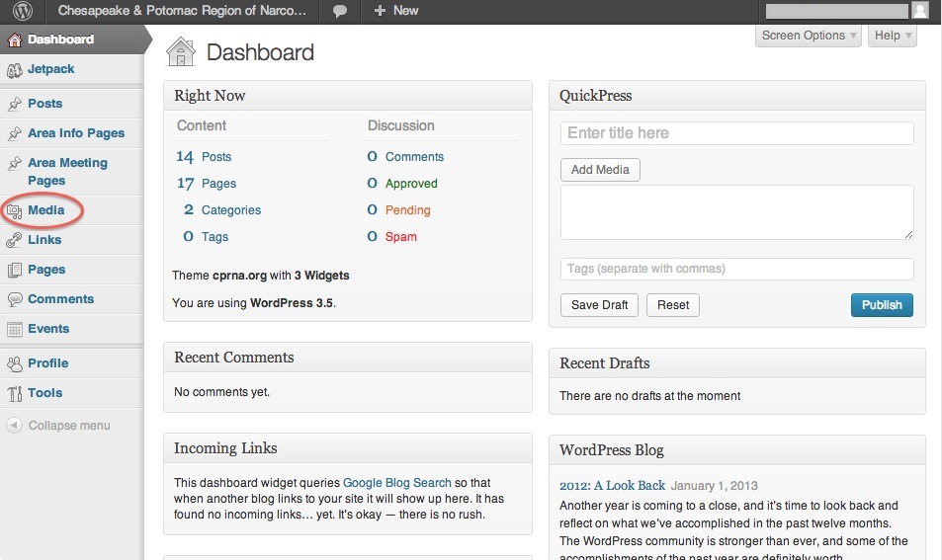This screenshot has height=560, width=942.
Task: Open the Links menu item
Action: [x=44, y=239]
